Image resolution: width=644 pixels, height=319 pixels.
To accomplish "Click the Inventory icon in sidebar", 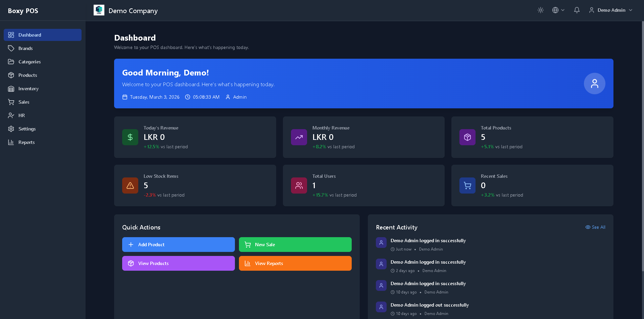I will pos(11,89).
